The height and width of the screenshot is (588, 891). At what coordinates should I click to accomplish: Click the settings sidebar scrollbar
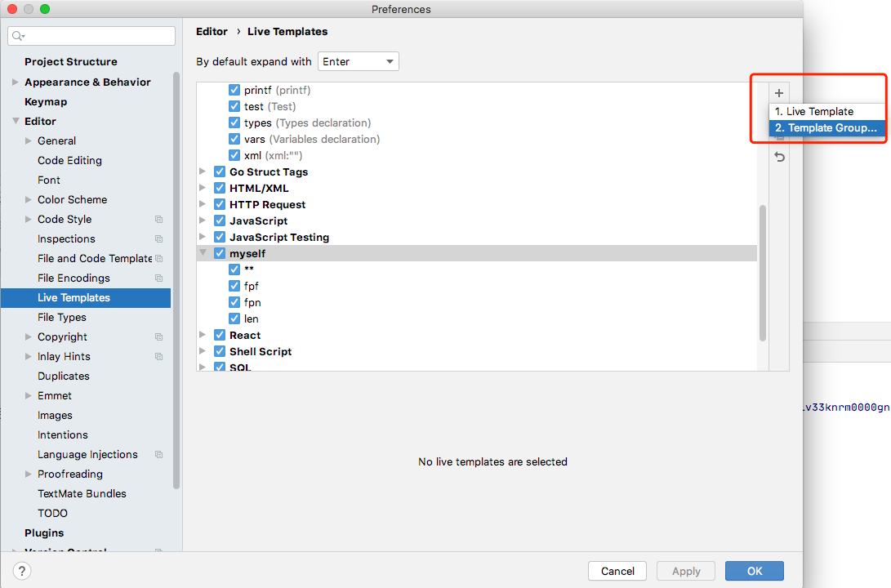(176, 280)
